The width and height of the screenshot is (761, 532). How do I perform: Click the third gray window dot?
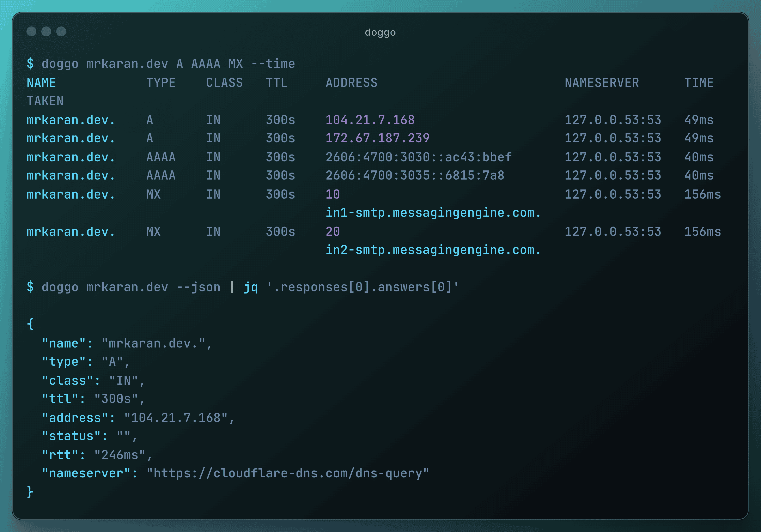[61, 31]
